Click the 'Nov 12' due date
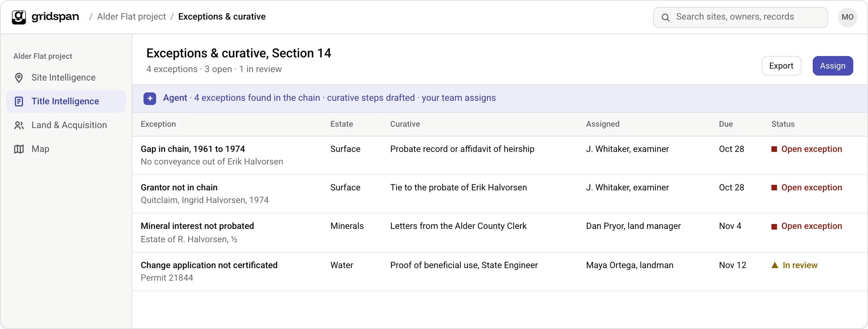The width and height of the screenshot is (868, 329). 733,265
